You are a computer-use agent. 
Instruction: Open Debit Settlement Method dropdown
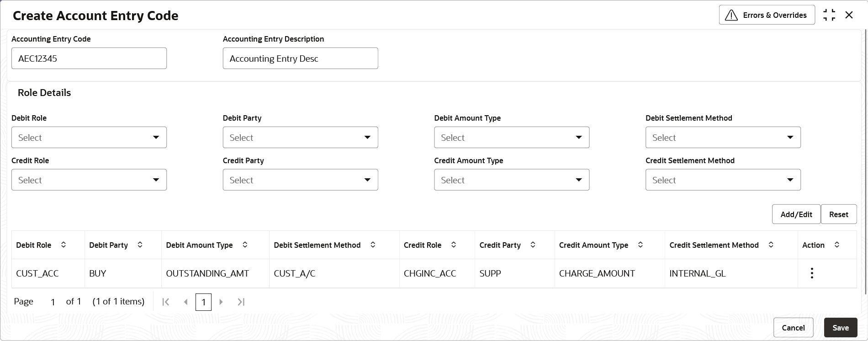723,138
